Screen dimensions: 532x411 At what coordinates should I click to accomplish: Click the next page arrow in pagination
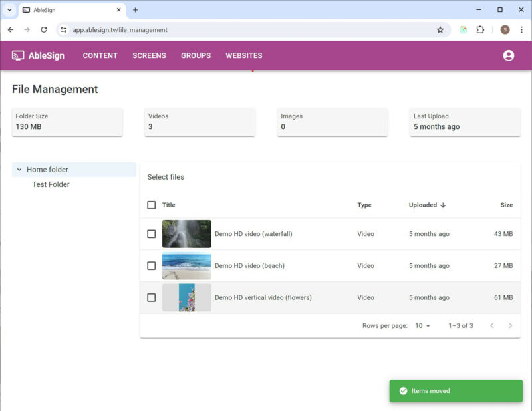[x=511, y=326]
